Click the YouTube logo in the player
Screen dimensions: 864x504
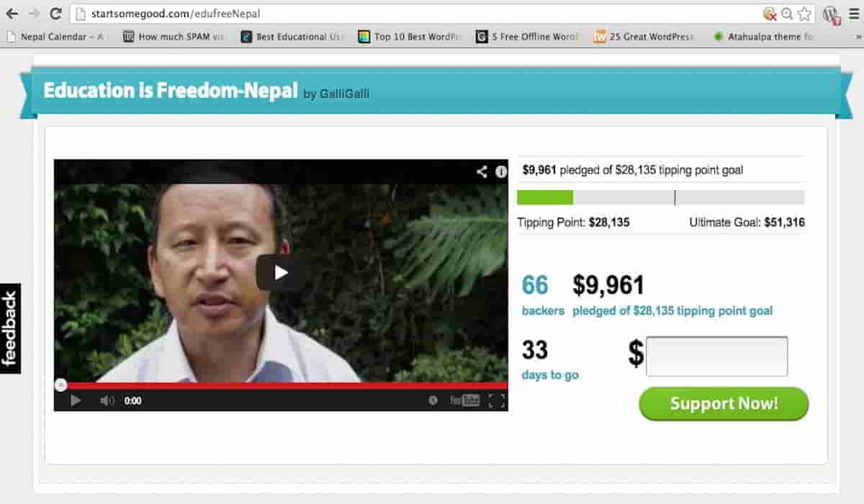click(464, 400)
